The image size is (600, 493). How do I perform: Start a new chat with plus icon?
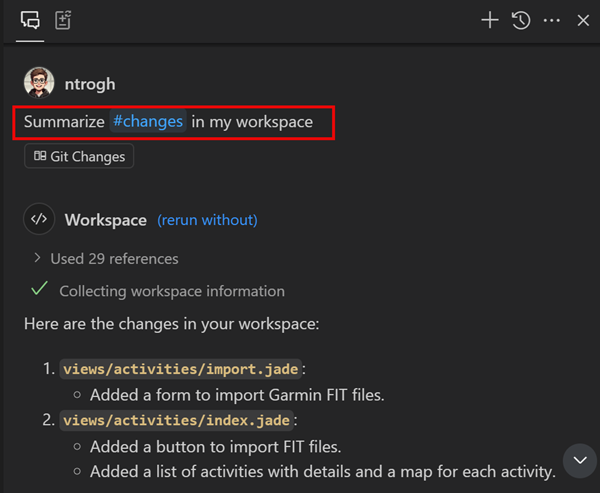click(489, 20)
